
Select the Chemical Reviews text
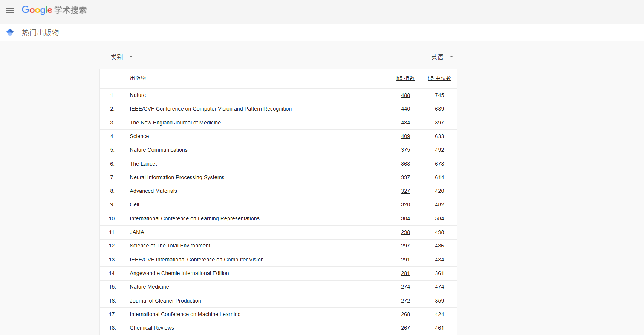point(152,328)
